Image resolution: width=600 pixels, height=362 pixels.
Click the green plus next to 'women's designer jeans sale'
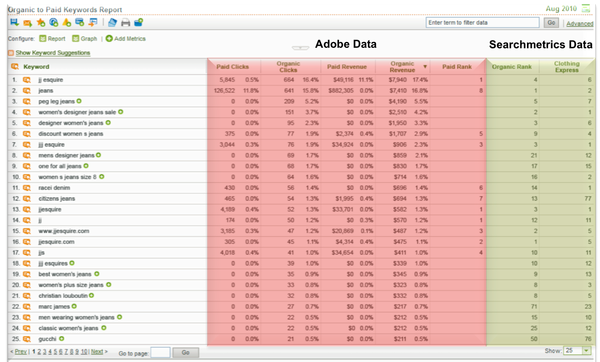click(x=121, y=112)
